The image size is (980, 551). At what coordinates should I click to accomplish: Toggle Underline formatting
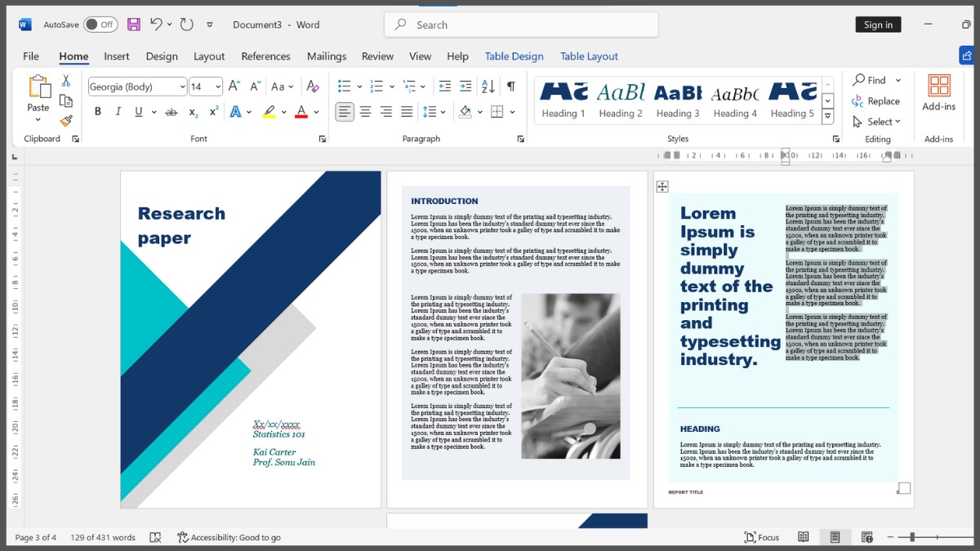point(139,112)
